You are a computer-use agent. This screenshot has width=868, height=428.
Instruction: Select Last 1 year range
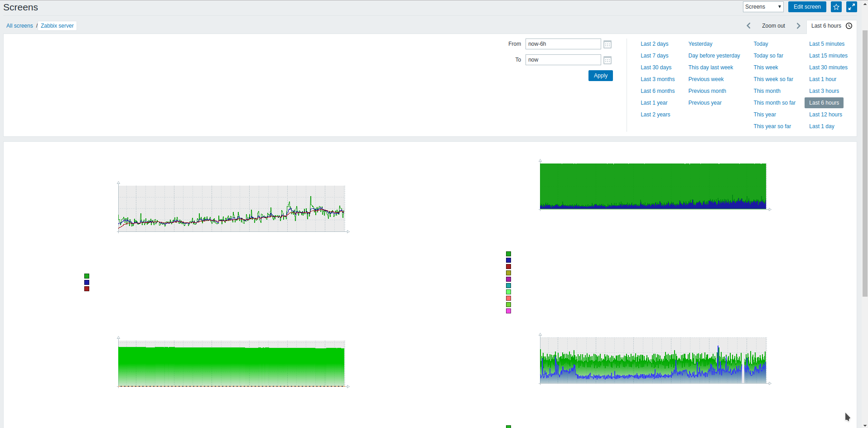654,103
